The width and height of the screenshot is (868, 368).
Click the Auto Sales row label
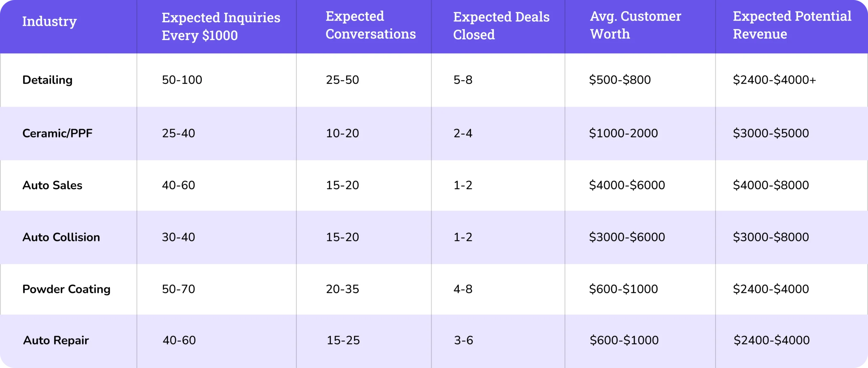pyautogui.click(x=52, y=185)
